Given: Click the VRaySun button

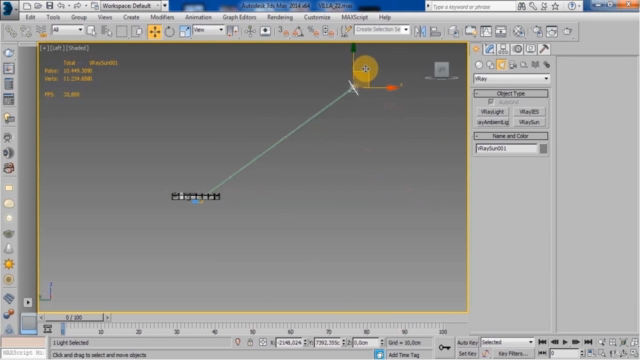Looking at the screenshot, I should (529, 122).
